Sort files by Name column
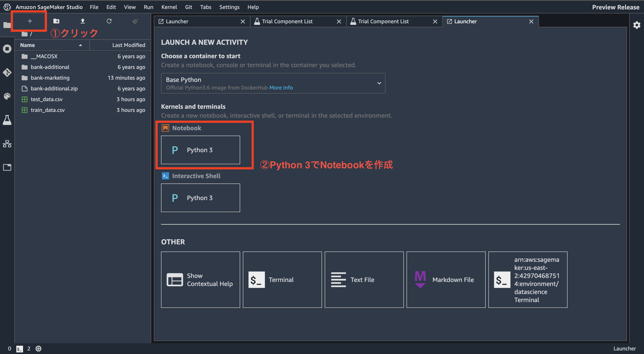Screen dimensions: 644x354 click(x=52, y=45)
